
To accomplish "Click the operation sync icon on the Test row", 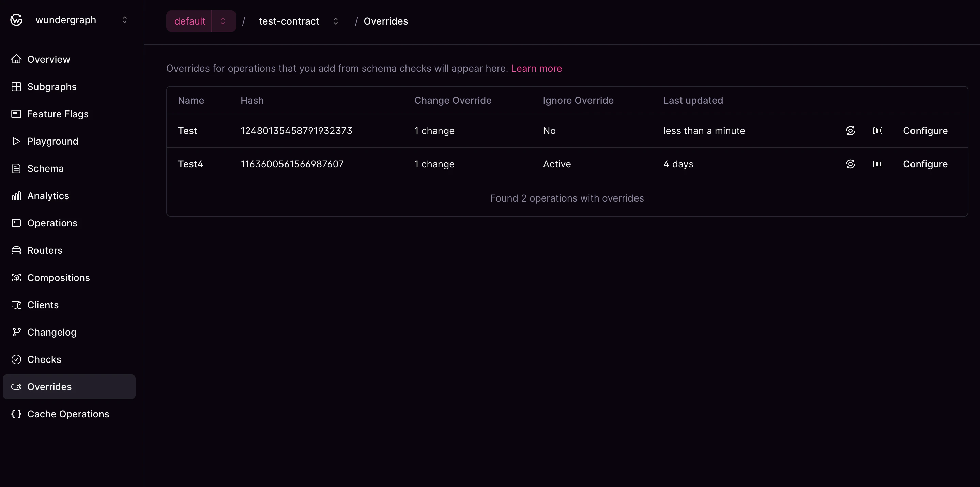I will tap(850, 130).
